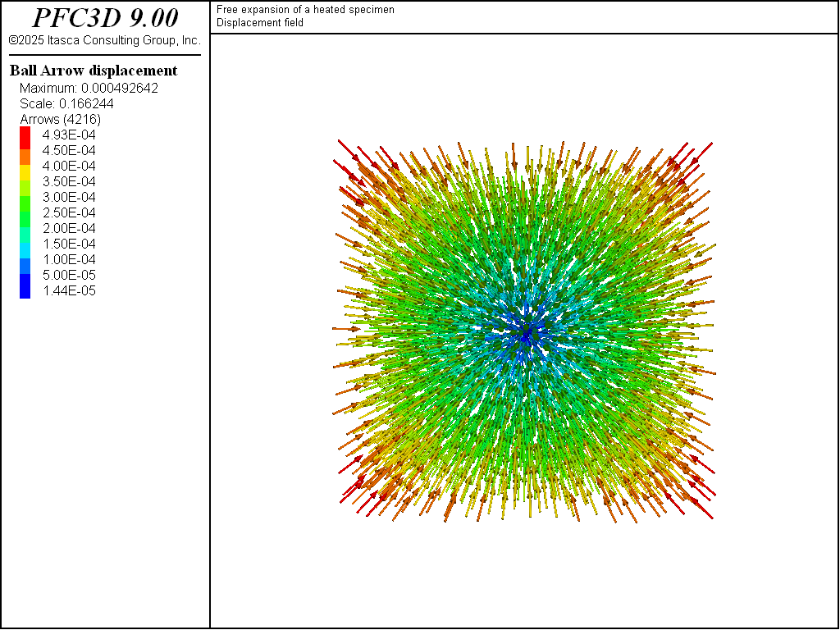This screenshot has width=840, height=630.
Task: Select the Arrows (4216) legend label
Action: pyautogui.click(x=61, y=119)
